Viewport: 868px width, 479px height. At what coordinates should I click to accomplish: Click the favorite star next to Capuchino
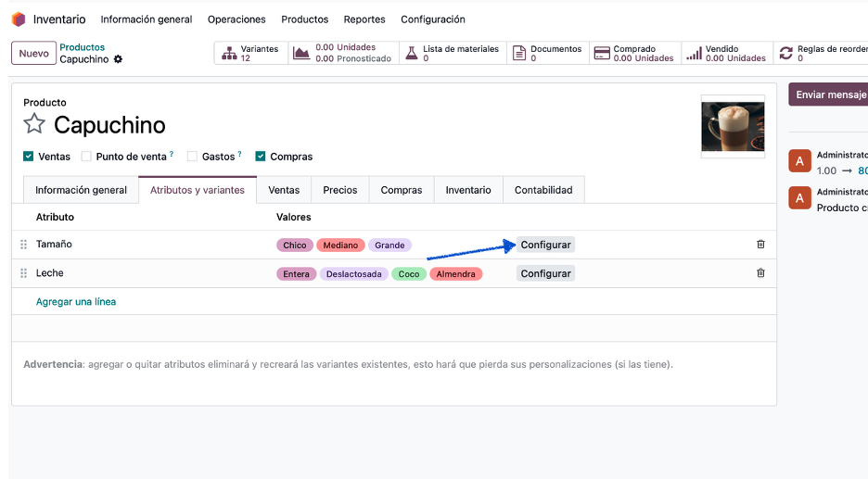pos(34,124)
